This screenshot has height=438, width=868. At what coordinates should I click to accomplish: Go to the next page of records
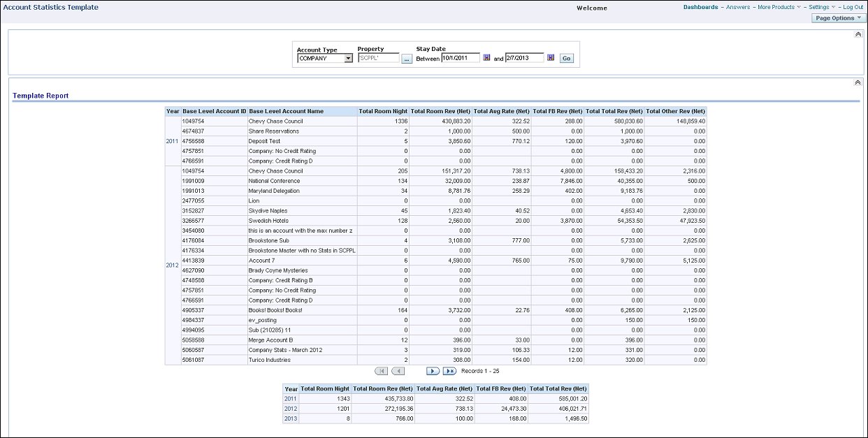pos(433,370)
